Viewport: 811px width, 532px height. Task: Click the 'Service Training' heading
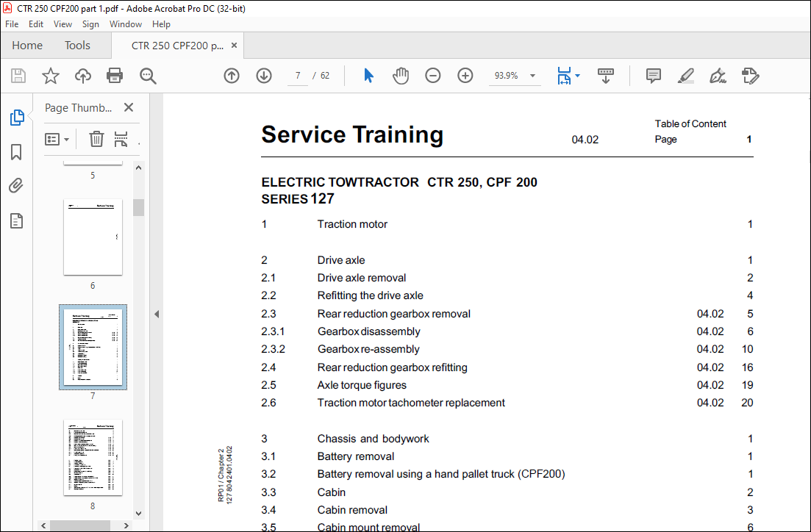(x=352, y=134)
